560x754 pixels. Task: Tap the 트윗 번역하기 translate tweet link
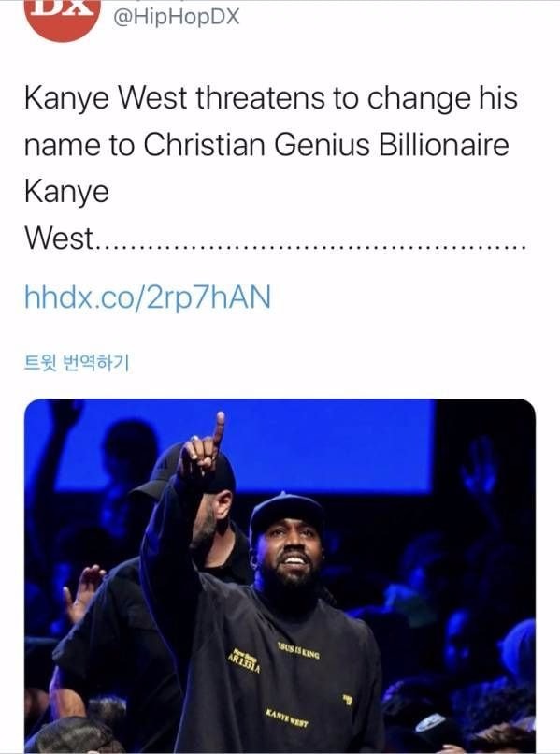point(77,363)
